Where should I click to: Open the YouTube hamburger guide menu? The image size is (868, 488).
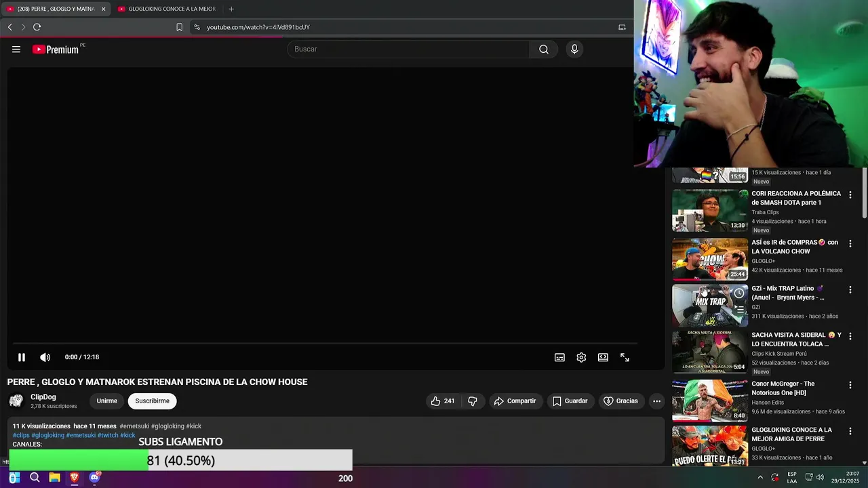16,49
